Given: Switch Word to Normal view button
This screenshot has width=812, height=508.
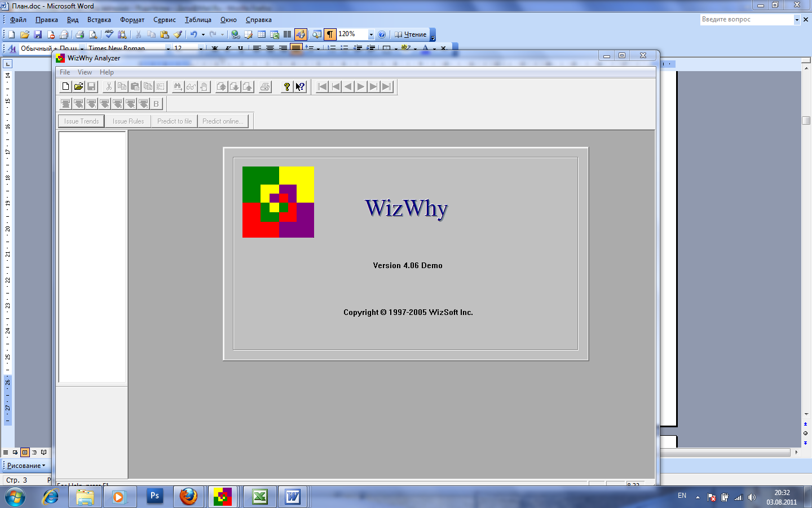Looking at the screenshot, I should (6, 452).
